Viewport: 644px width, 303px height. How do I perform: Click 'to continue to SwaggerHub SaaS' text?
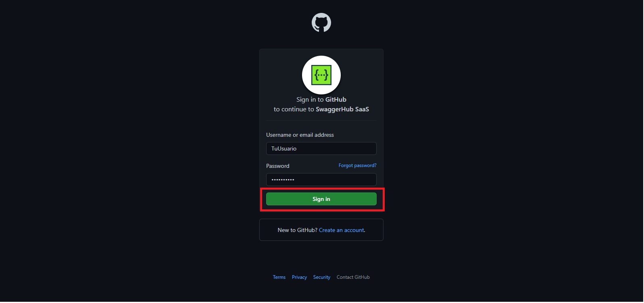pyautogui.click(x=321, y=109)
